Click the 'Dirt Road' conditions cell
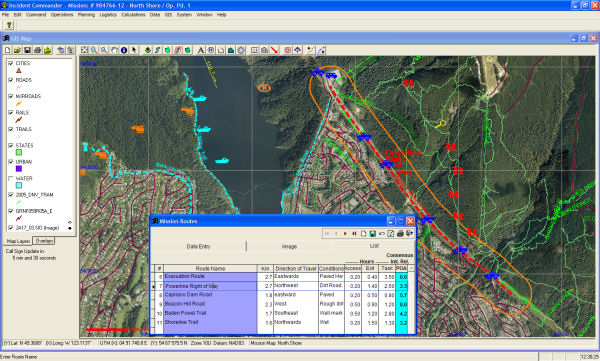Viewport: 600px width, 361px height. [x=331, y=286]
